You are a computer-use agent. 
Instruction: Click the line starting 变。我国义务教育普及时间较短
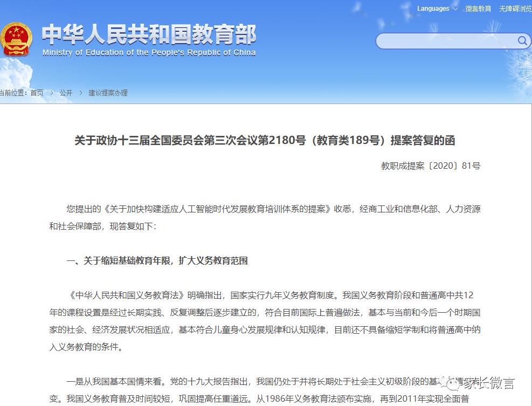pyautogui.click(x=259, y=399)
